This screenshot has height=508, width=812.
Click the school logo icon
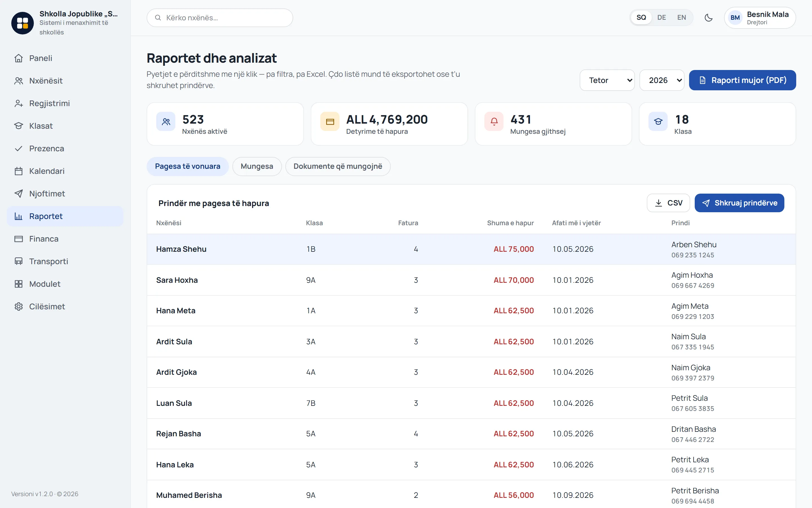coord(23,23)
